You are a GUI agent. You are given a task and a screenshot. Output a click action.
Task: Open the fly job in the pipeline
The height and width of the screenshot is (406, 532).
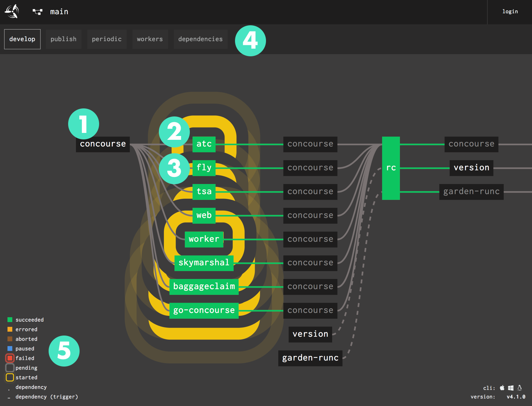(204, 168)
